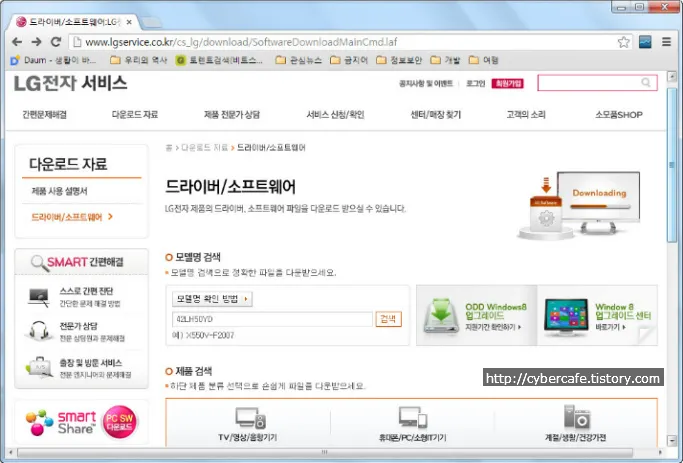Click the orange 검색 button

388,319
